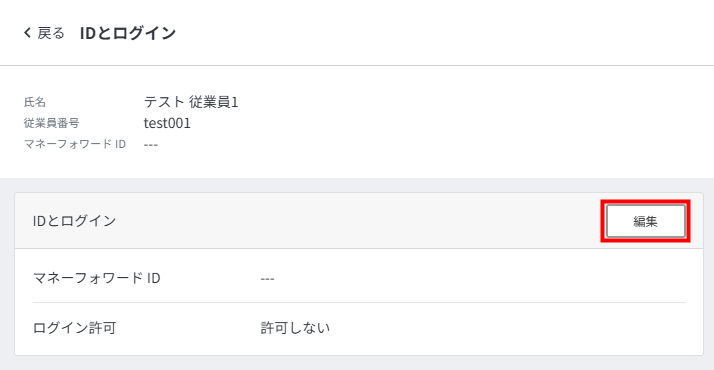Click the employee name テスト 従業員1
The width and height of the screenshot is (714, 370).
[191, 102]
